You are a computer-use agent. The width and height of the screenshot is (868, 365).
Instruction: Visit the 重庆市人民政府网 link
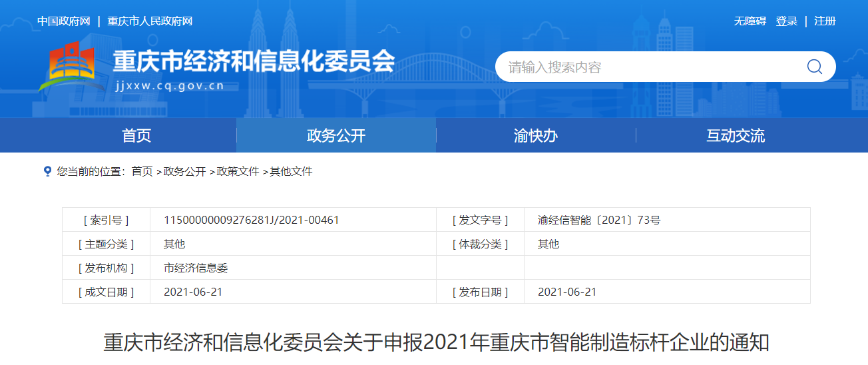tap(150, 21)
